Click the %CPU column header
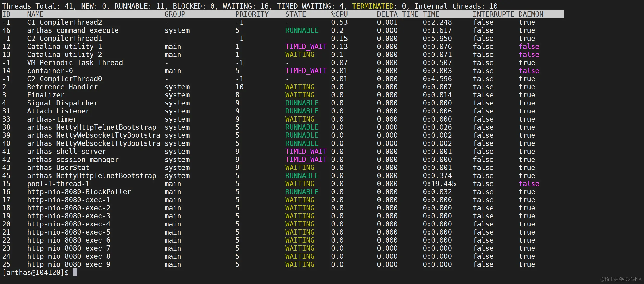 click(339, 14)
